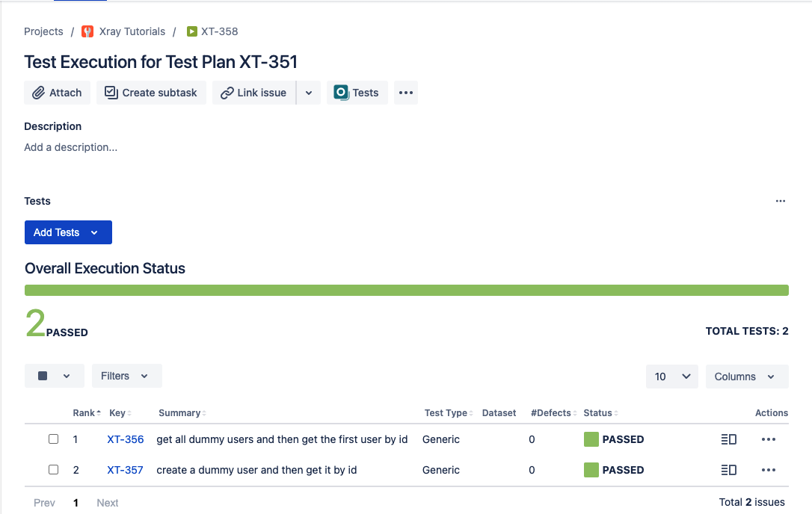This screenshot has width=812, height=514.
Task: Open XT-358 breadcrumb link
Action: [220, 31]
